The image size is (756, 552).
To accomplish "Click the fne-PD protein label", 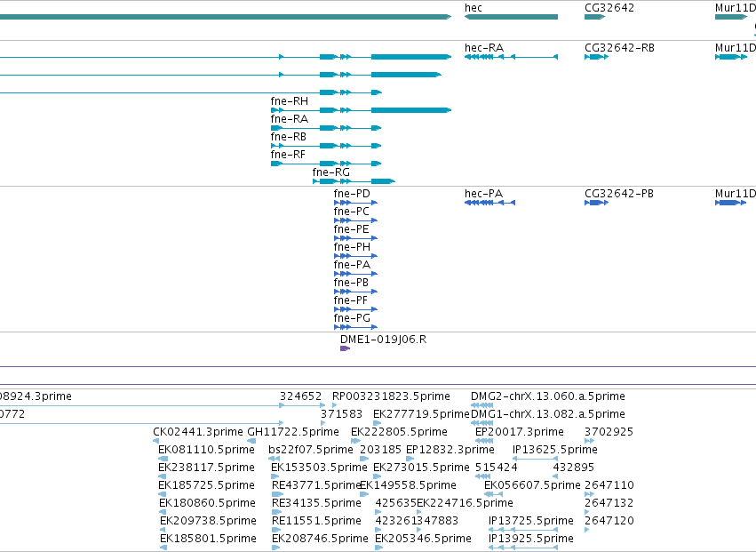I will (352, 194).
